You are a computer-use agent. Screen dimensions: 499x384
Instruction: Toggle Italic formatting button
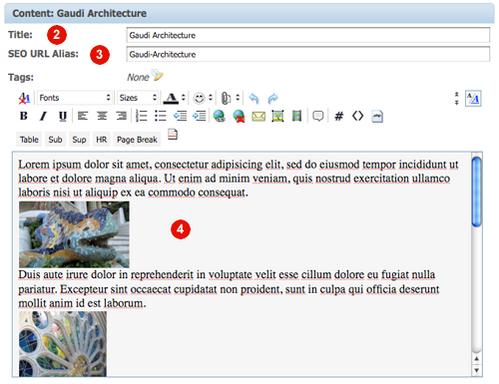[x=43, y=116]
